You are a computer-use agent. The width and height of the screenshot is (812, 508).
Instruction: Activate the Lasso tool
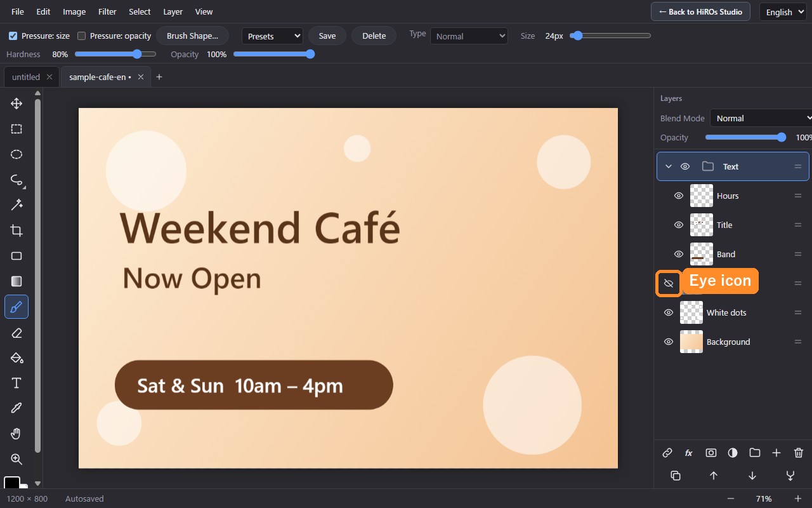16,180
